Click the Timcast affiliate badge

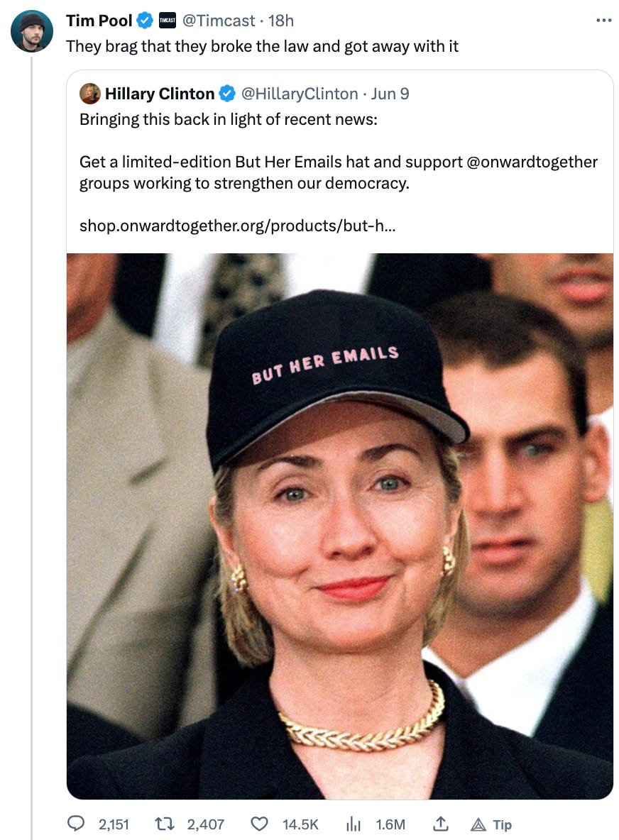pyautogui.click(x=168, y=21)
